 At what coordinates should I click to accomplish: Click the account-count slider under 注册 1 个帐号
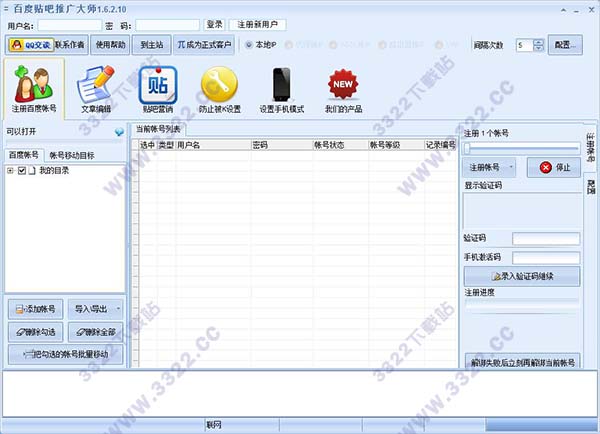522,148
